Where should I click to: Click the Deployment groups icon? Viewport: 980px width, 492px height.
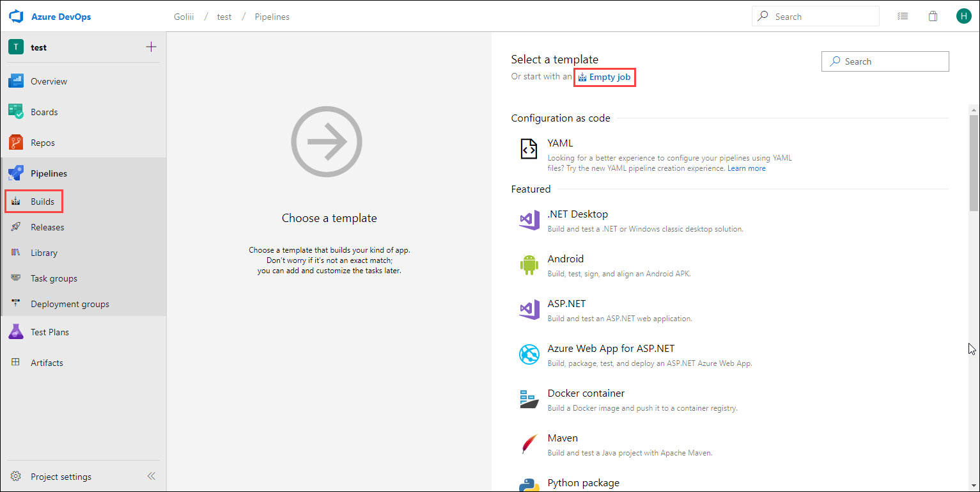pyautogui.click(x=17, y=304)
